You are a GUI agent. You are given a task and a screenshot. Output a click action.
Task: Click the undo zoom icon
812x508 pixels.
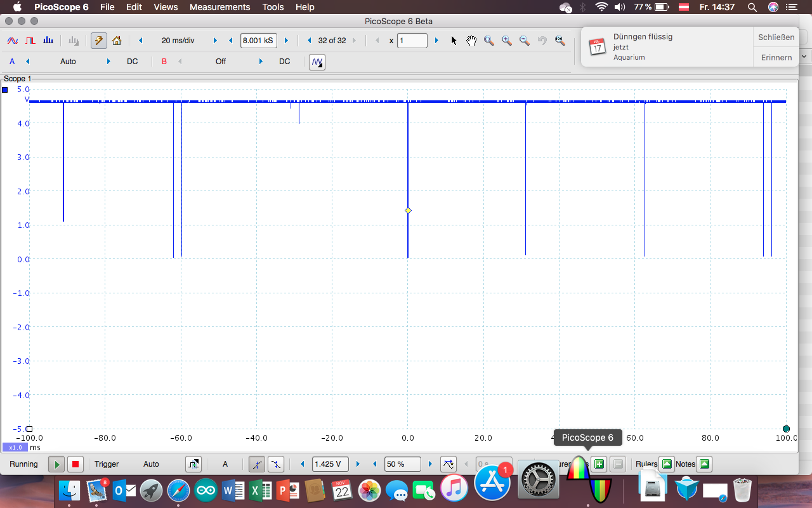(542, 41)
